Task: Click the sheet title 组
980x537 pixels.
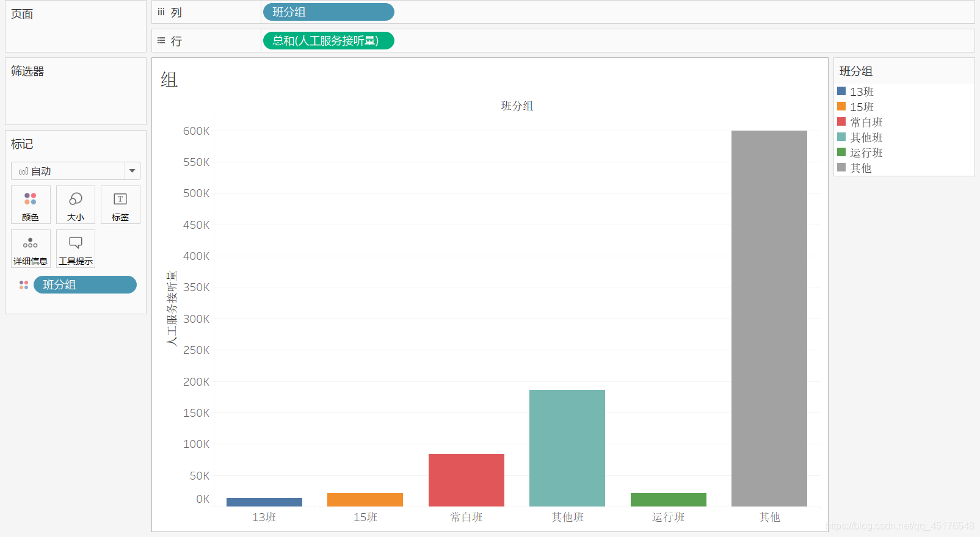Action: click(x=169, y=80)
